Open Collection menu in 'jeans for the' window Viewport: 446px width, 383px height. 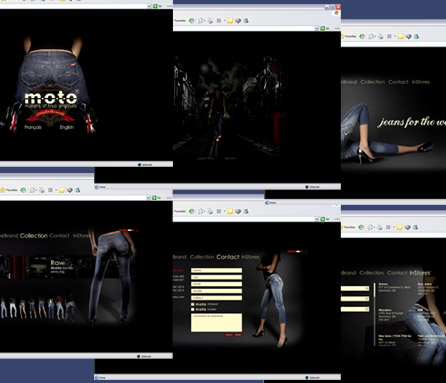(x=373, y=82)
